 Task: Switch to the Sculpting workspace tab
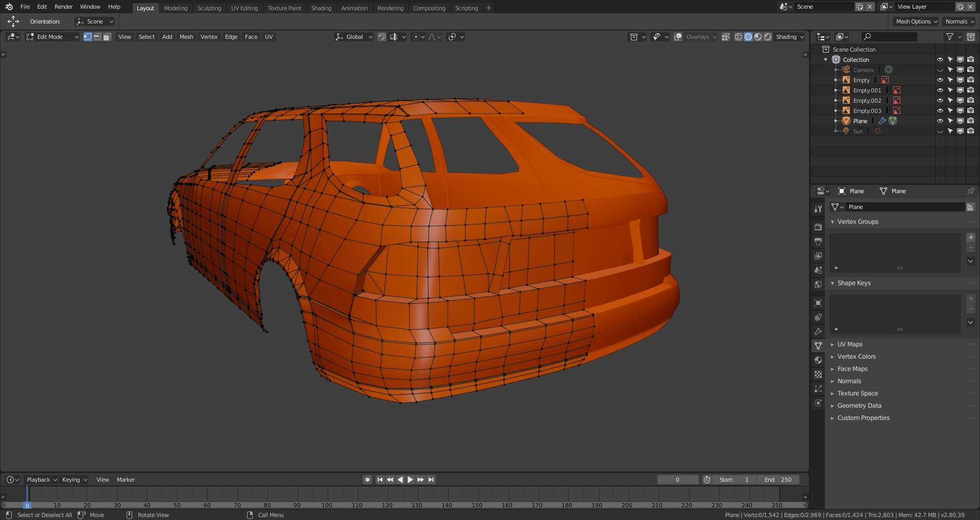pos(209,8)
